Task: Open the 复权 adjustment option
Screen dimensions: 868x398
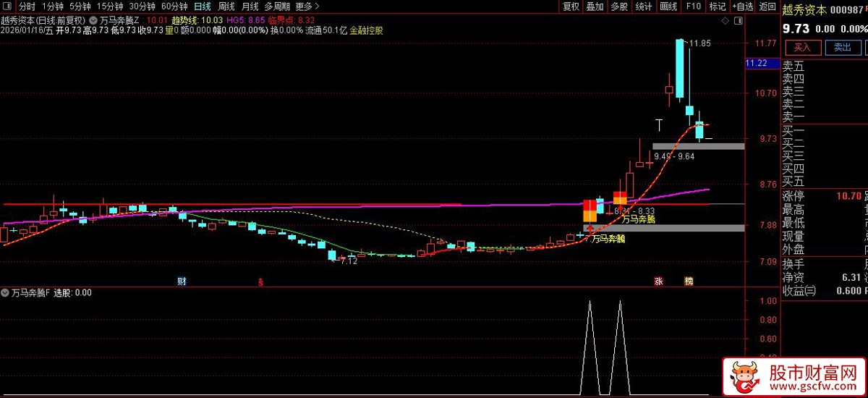Action: click(x=571, y=7)
